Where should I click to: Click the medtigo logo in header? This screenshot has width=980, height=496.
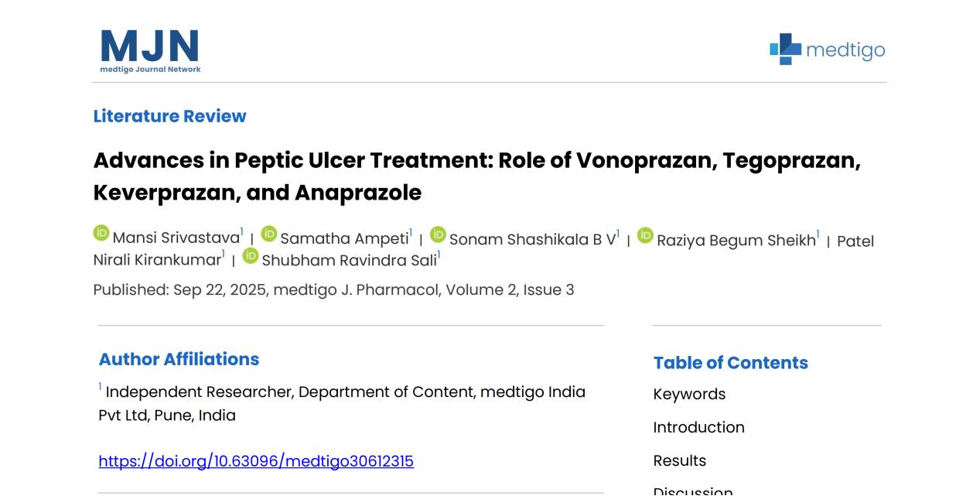[827, 50]
